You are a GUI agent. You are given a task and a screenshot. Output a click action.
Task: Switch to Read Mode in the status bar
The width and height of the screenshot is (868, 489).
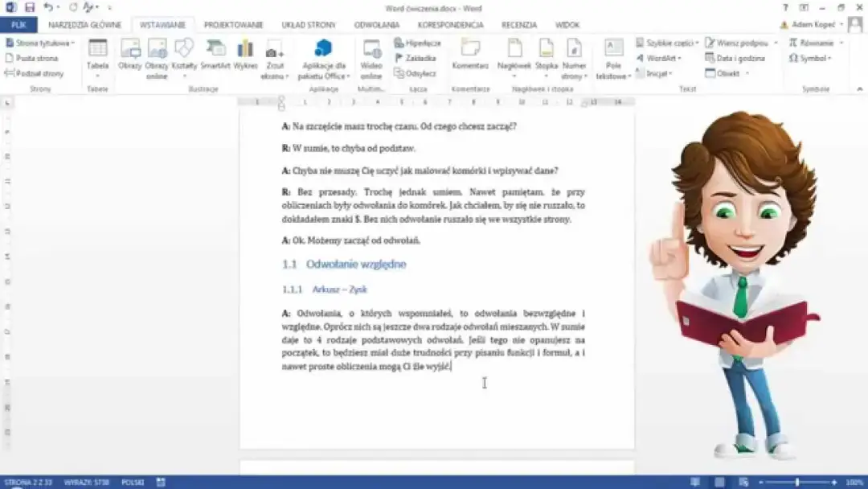(695, 481)
